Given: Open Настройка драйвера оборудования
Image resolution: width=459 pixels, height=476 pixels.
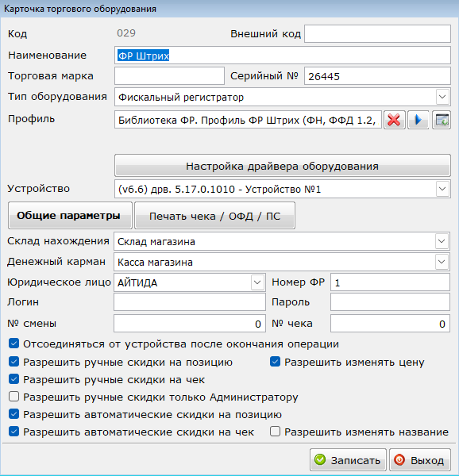Looking at the screenshot, I should click(x=282, y=166).
